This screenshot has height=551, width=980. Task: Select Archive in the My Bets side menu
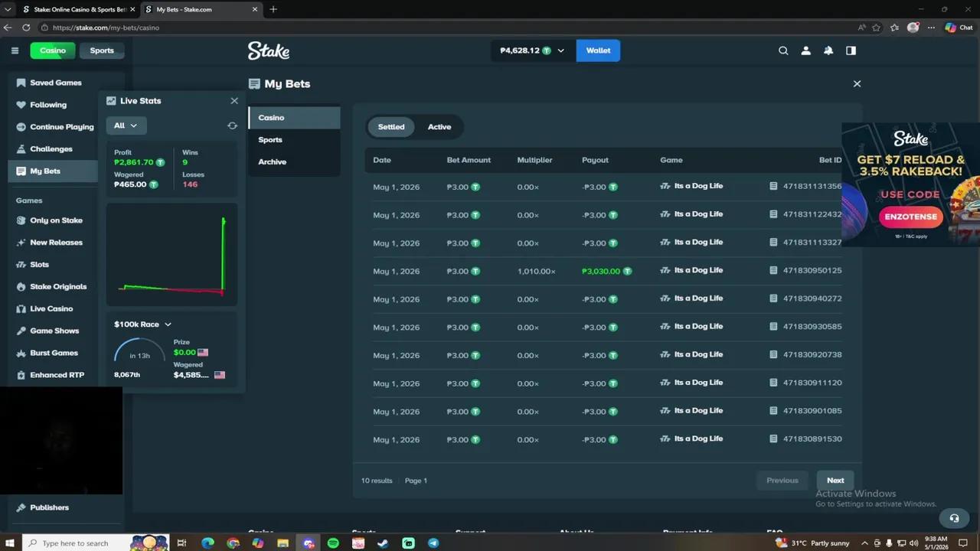click(x=294, y=162)
